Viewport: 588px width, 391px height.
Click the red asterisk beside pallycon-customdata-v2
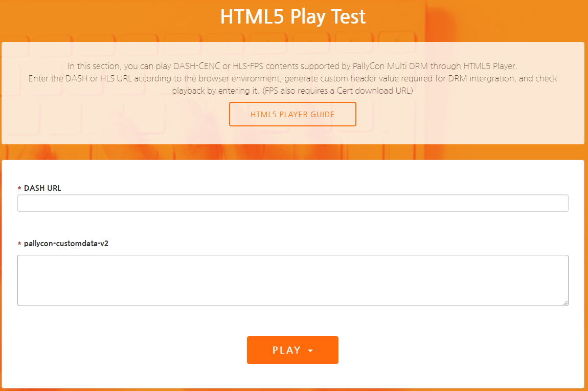coord(19,244)
